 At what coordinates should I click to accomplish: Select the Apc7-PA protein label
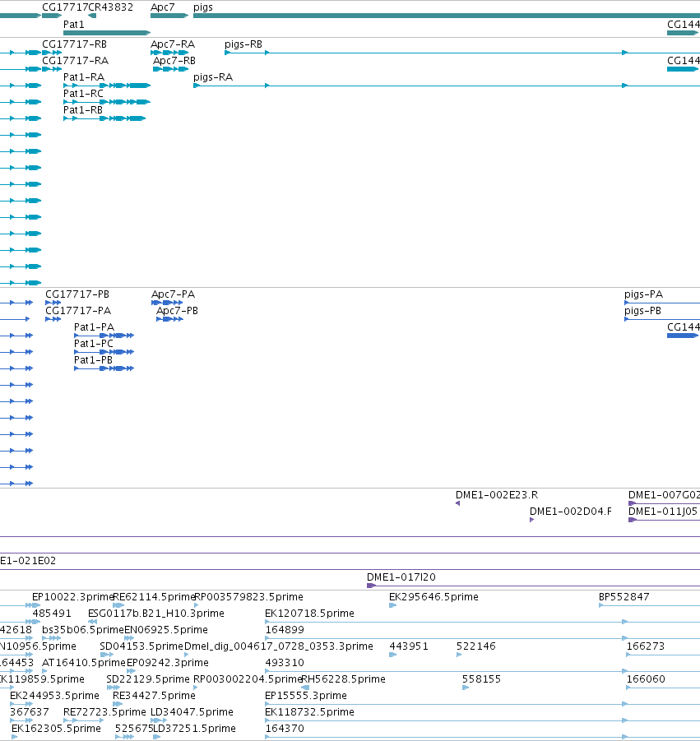[x=173, y=294]
